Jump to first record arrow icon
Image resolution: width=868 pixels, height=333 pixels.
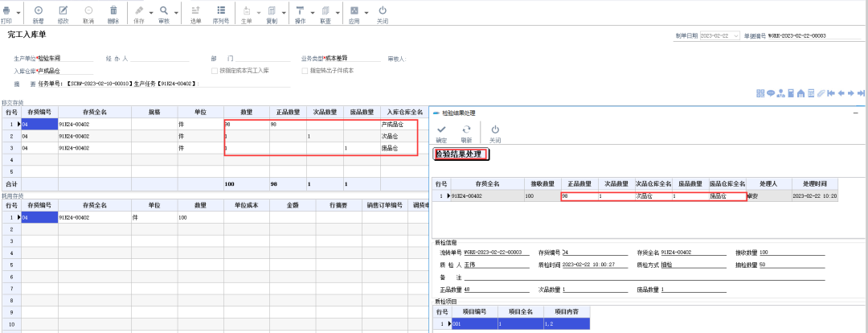click(831, 93)
